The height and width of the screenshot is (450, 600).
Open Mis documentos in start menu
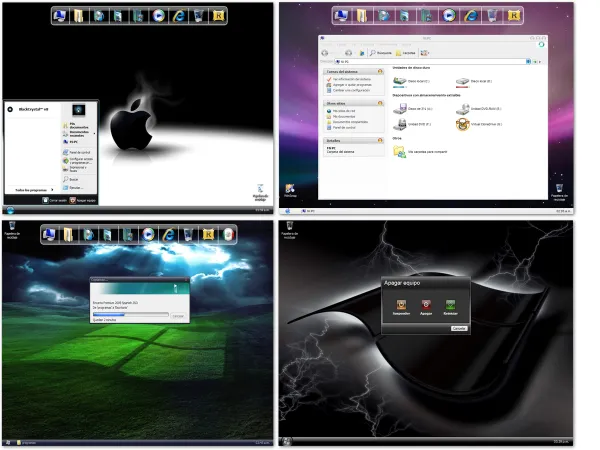click(x=76, y=126)
